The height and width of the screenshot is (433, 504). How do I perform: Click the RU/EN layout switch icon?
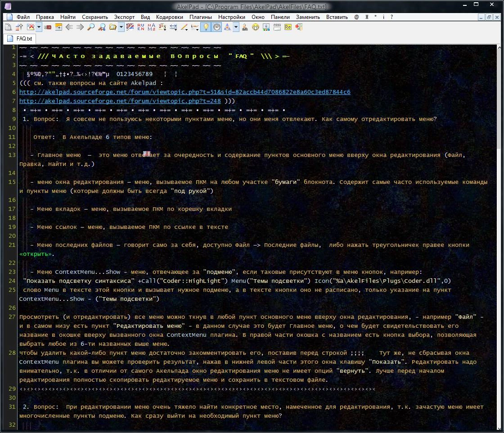click(x=141, y=27)
